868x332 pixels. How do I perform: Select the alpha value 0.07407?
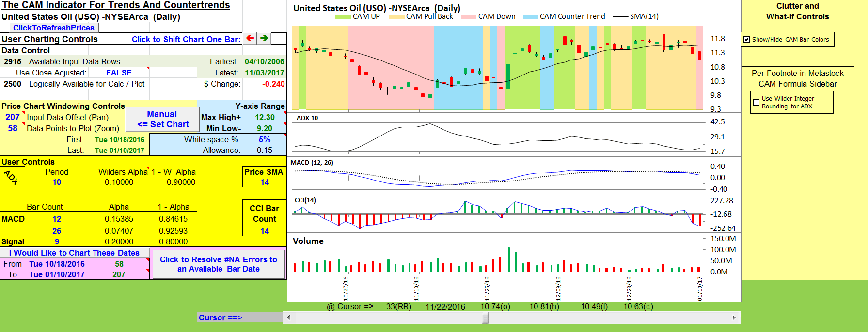(x=119, y=231)
